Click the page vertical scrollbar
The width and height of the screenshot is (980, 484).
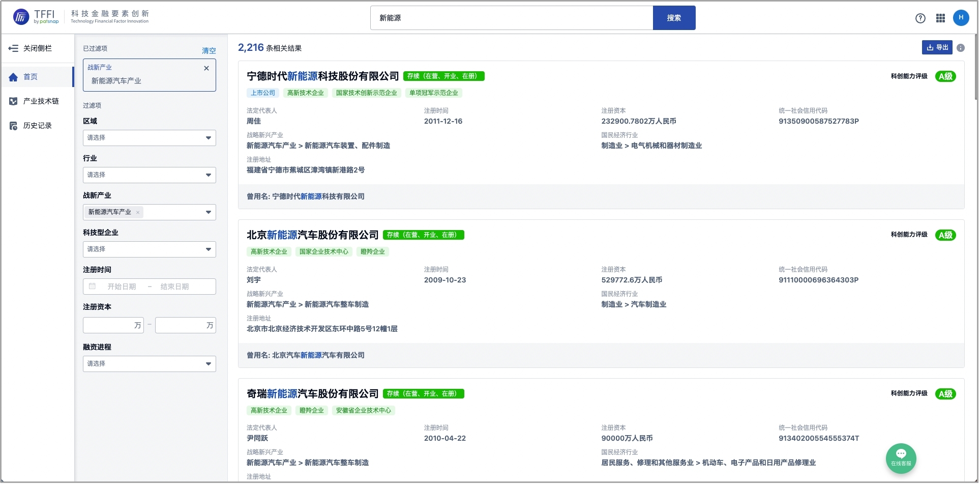[x=976, y=66]
